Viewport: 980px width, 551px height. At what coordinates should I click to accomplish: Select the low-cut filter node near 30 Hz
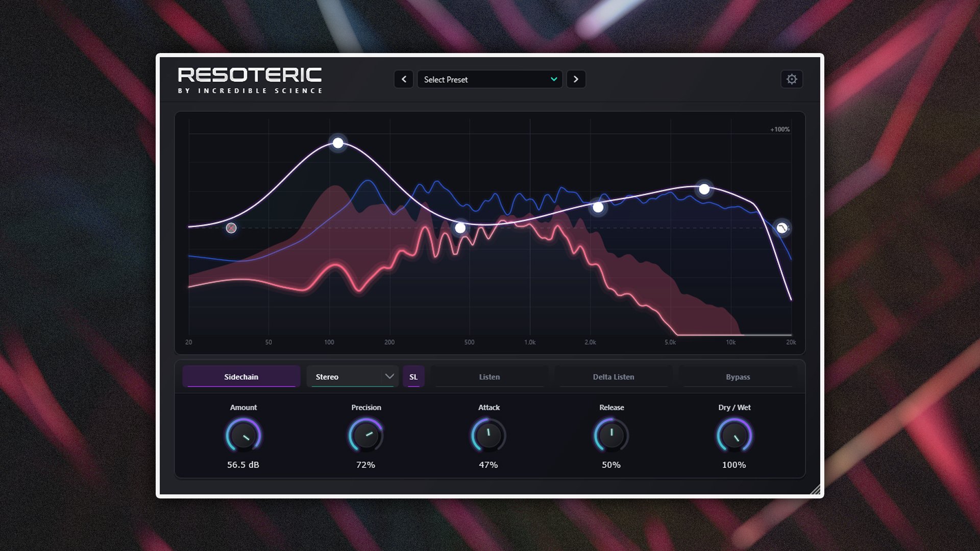point(231,228)
